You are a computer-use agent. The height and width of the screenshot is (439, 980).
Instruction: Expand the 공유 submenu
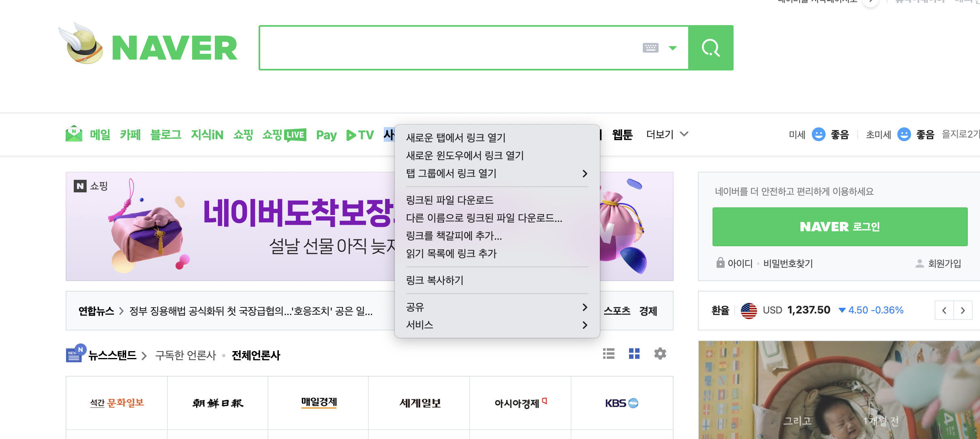tap(497, 307)
